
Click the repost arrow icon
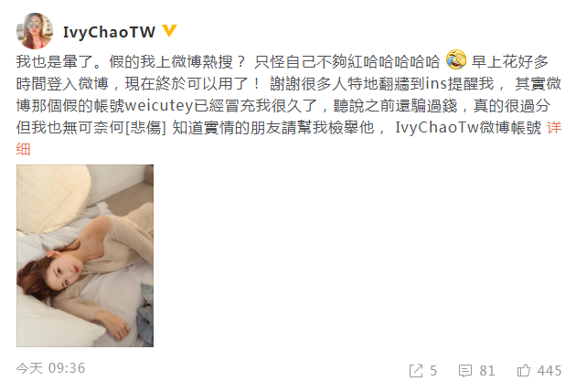click(x=416, y=371)
